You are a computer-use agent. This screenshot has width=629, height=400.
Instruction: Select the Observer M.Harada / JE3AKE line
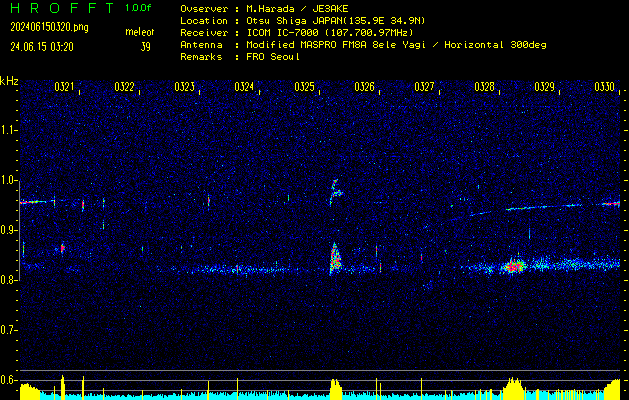coord(262,8)
